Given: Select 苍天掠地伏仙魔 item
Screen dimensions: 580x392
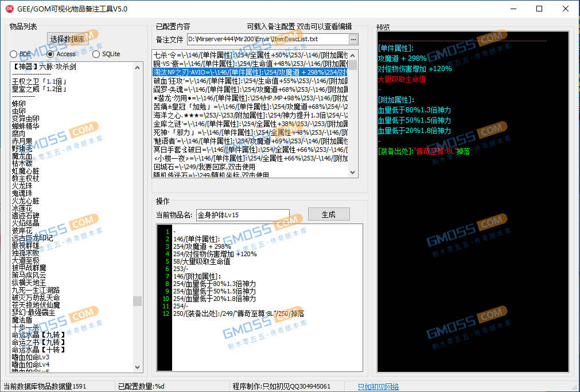Looking at the screenshot, I should (36, 305).
